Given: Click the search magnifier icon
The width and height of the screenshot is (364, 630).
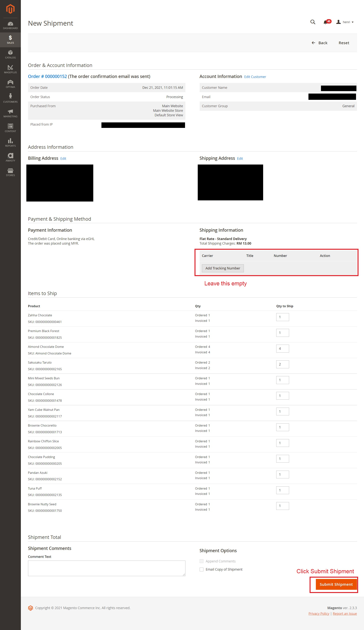Looking at the screenshot, I should pyautogui.click(x=313, y=22).
